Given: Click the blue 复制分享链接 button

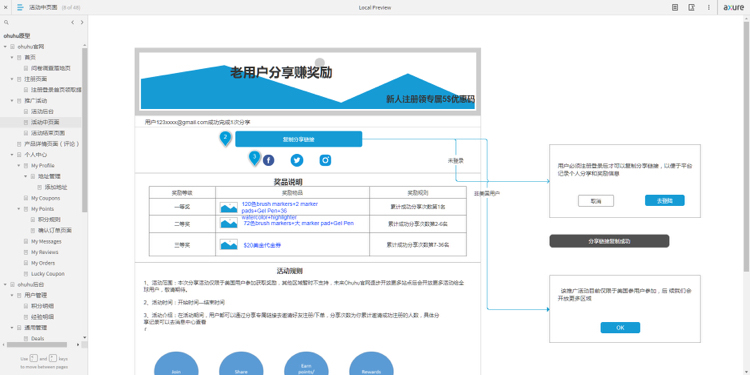Looking at the screenshot, I should click(x=298, y=139).
